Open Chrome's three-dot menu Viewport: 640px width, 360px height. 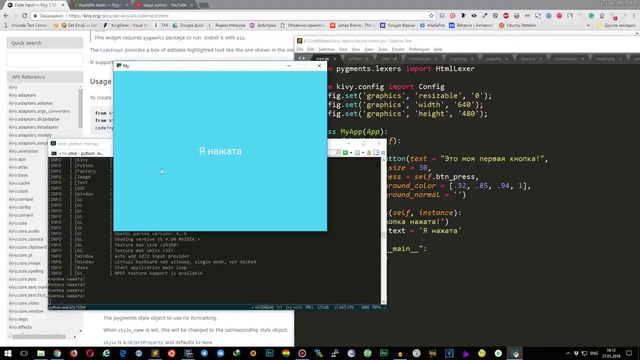coord(634,16)
